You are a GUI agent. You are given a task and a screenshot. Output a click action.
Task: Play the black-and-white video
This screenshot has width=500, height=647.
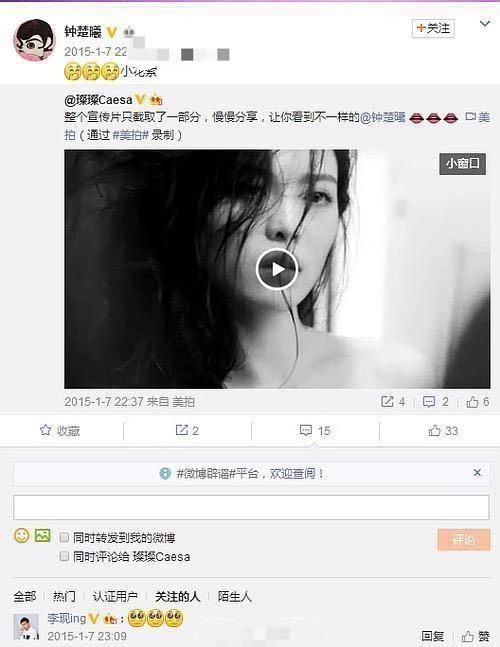277,269
